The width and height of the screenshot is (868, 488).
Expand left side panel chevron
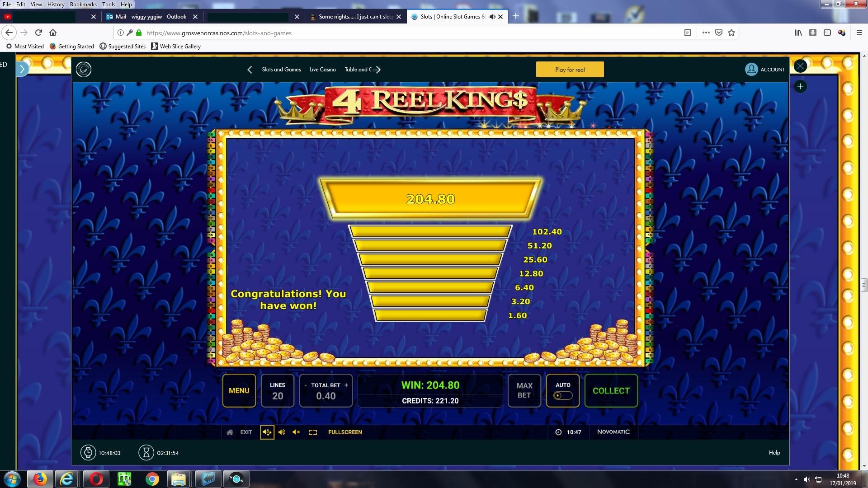pyautogui.click(x=22, y=69)
